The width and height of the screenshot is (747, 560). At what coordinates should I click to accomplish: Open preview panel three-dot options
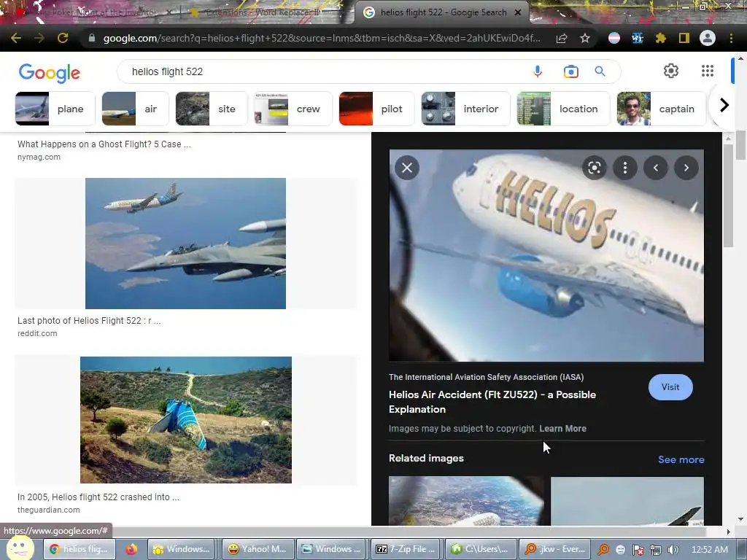[x=625, y=168]
